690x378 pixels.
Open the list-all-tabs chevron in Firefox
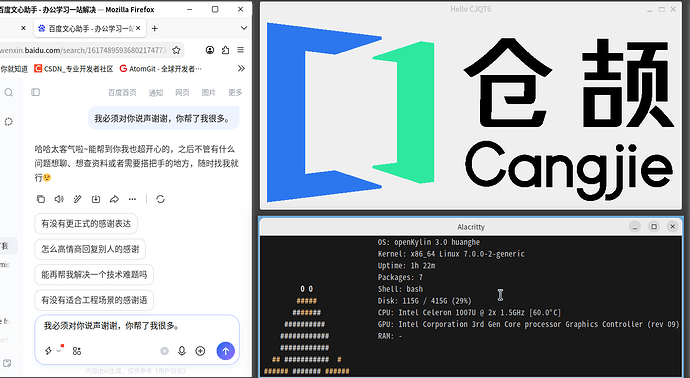tap(244, 28)
